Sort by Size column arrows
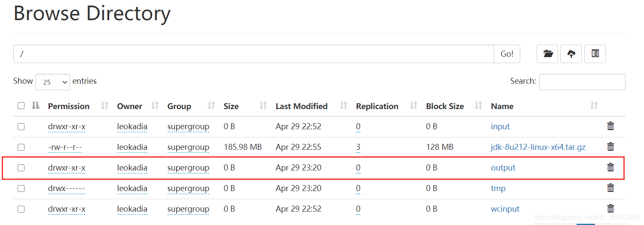This screenshot has width=644, height=225. 263,106
